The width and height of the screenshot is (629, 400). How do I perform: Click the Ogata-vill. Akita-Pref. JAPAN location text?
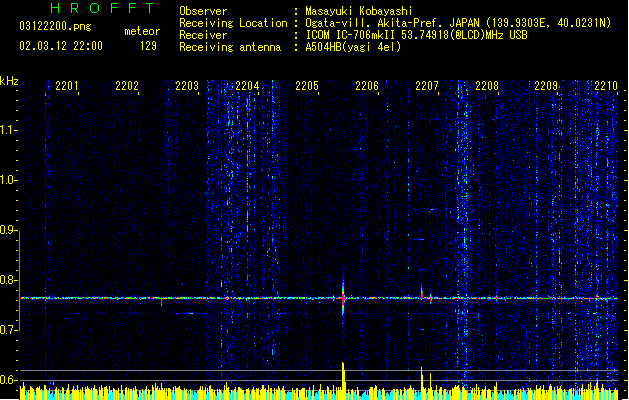(458, 23)
